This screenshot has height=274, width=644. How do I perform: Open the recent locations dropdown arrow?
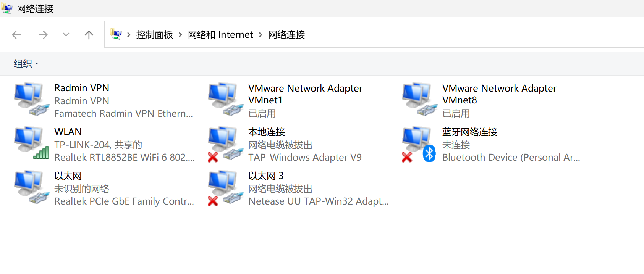click(x=66, y=35)
